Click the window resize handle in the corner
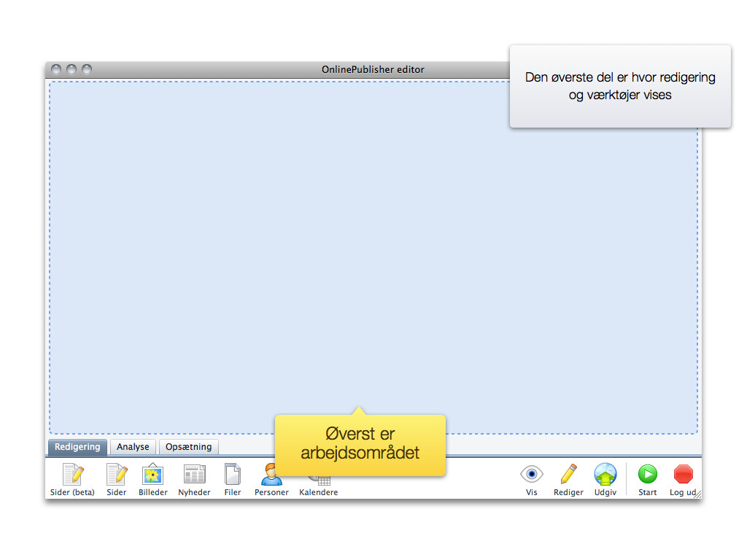The width and height of the screenshot is (747, 560). pyautogui.click(x=697, y=495)
